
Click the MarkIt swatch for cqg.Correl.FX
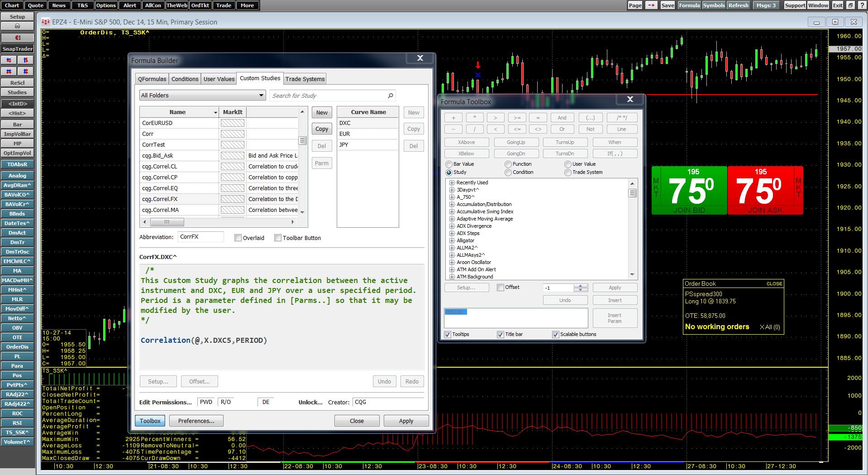(x=232, y=199)
